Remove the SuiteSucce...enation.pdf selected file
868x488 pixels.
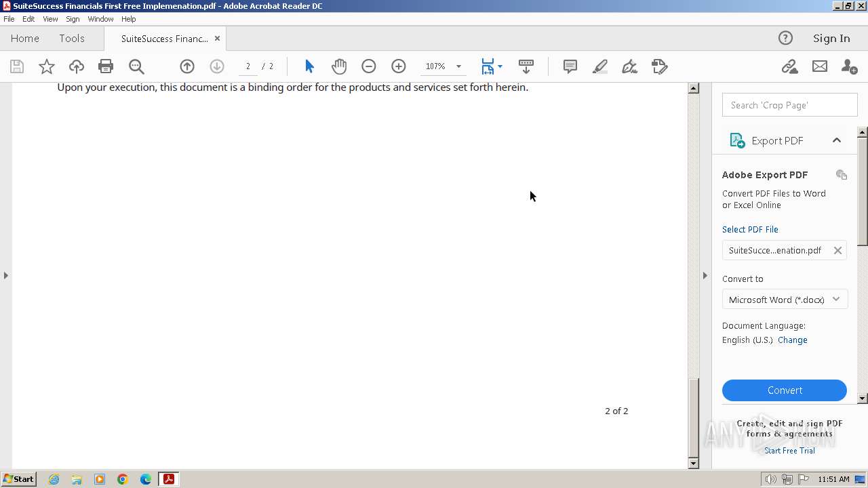(837, 250)
